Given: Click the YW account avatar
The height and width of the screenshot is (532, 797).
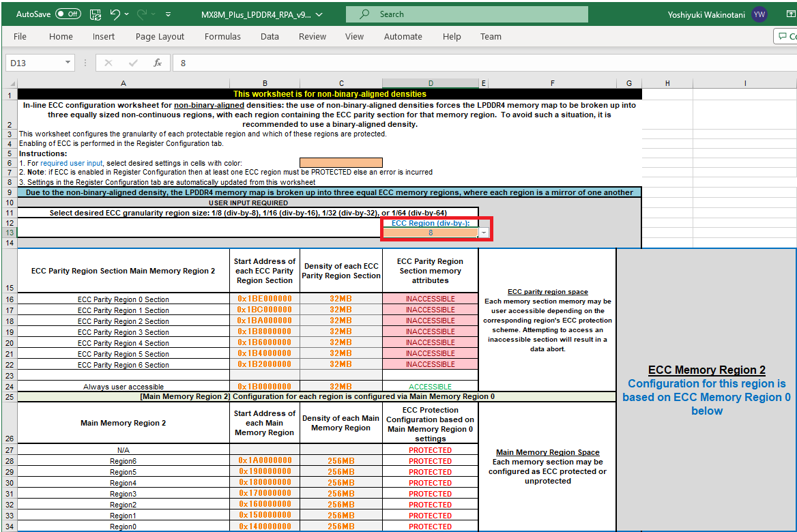Looking at the screenshot, I should (x=759, y=14).
